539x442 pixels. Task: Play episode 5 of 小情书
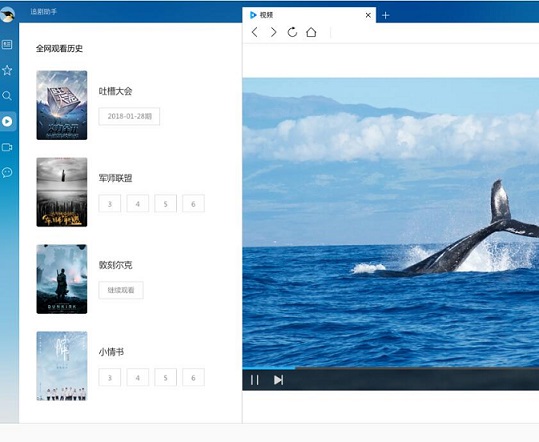click(165, 378)
